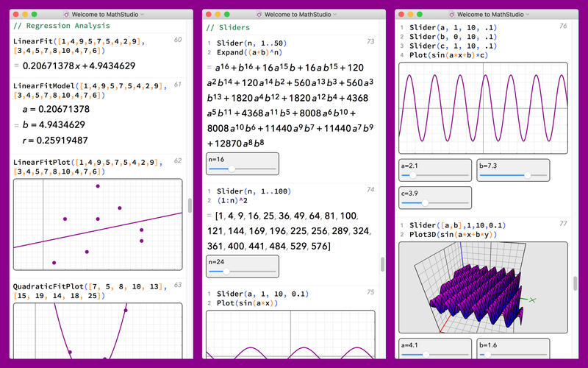Screen dimensions: 588x368
Task: Click the right window vertical scrollbar
Action: point(576,283)
